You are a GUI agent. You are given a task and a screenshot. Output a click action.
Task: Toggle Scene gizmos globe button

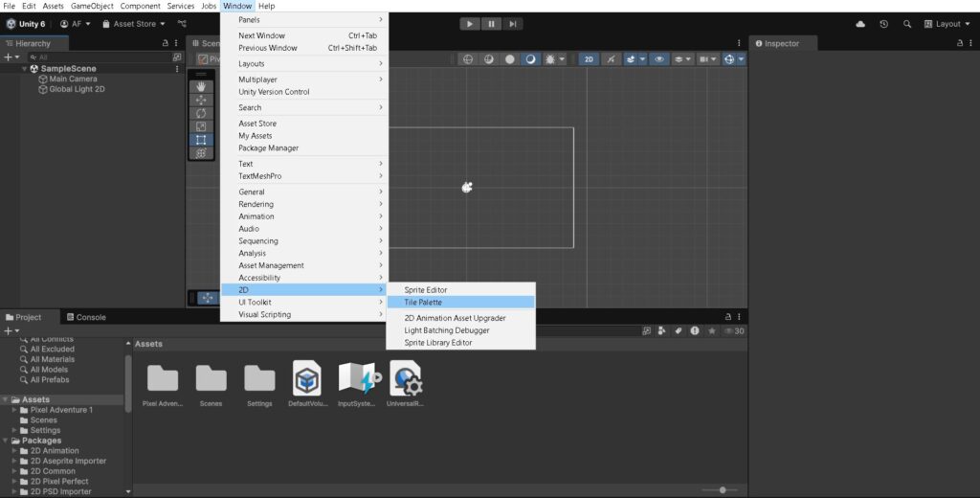[x=728, y=58]
